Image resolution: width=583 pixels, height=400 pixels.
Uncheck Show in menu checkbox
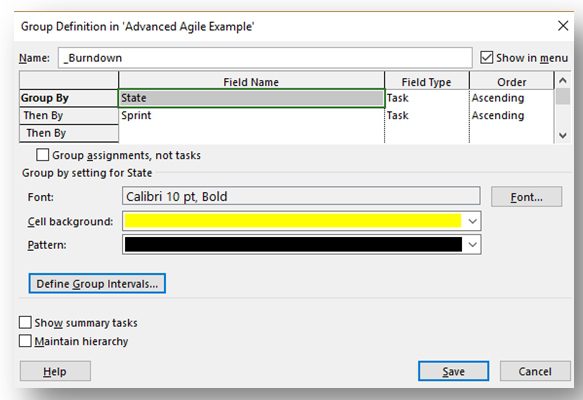[x=486, y=58]
